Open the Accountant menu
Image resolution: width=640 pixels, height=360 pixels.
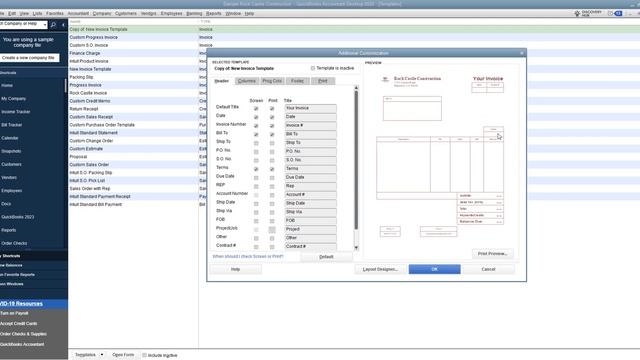coord(78,13)
